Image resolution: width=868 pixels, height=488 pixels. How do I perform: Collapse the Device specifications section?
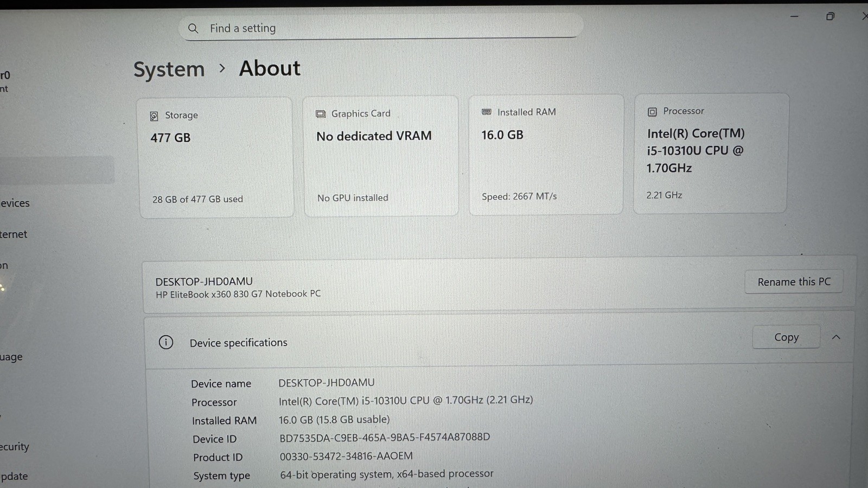tap(836, 337)
